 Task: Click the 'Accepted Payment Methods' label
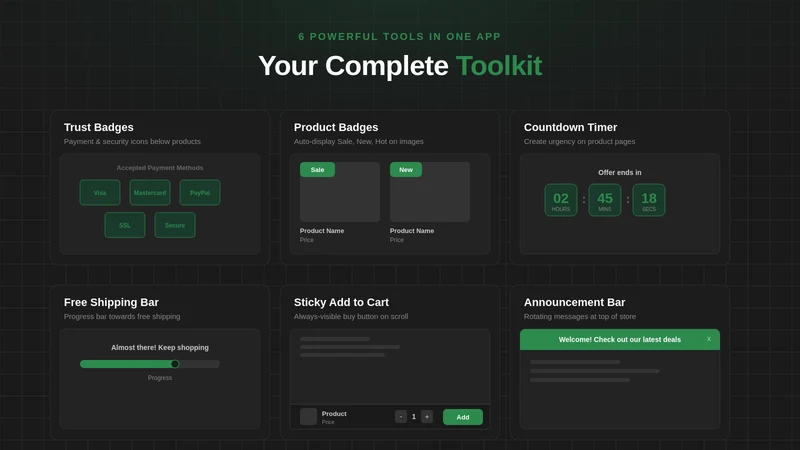pos(160,168)
